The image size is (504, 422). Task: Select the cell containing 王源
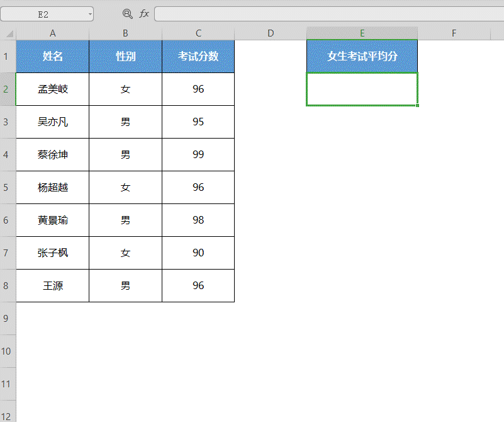pyautogui.click(x=53, y=285)
